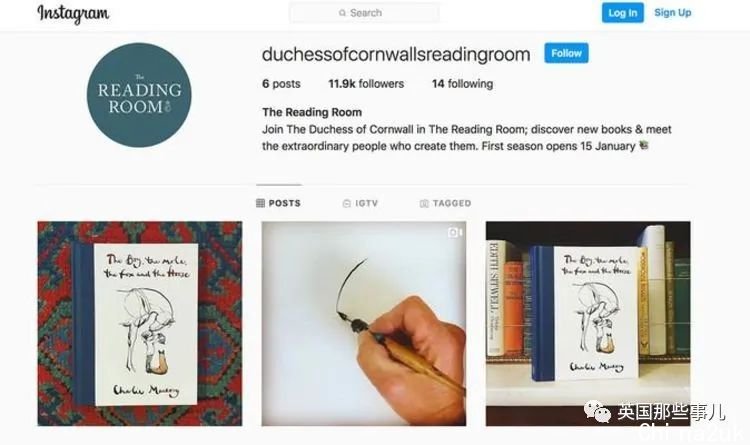Screen dimensions: 750x445
Task: Focus the Search input field
Action: coord(364,13)
